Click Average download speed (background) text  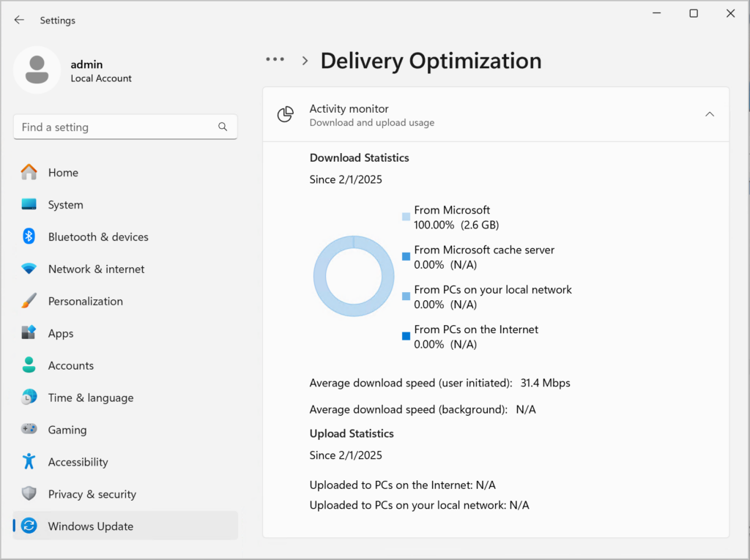(x=409, y=409)
